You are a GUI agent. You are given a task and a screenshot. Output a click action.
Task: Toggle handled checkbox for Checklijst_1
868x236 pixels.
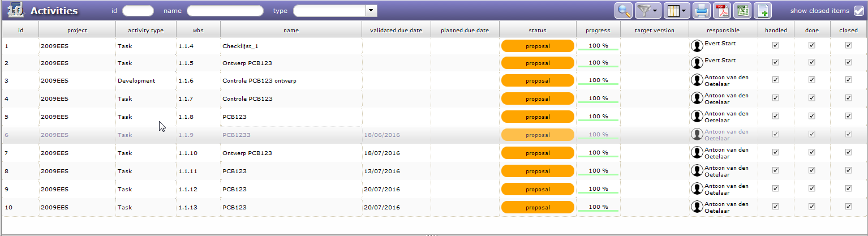point(775,46)
